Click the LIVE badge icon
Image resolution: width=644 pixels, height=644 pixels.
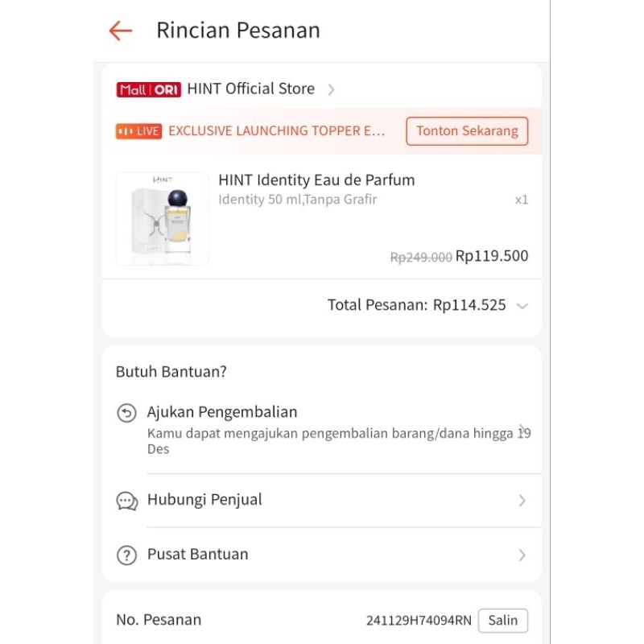point(138,131)
